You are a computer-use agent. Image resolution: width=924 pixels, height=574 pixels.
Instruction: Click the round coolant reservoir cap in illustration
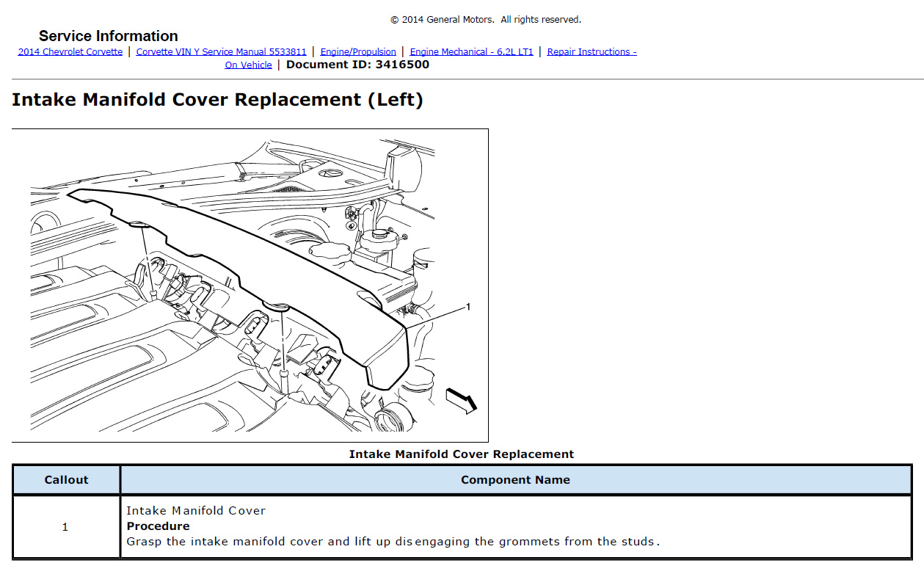click(x=380, y=234)
